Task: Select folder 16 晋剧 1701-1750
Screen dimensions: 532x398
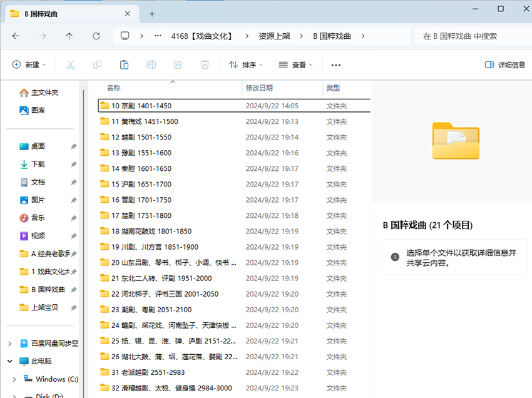Action: [234, 200]
